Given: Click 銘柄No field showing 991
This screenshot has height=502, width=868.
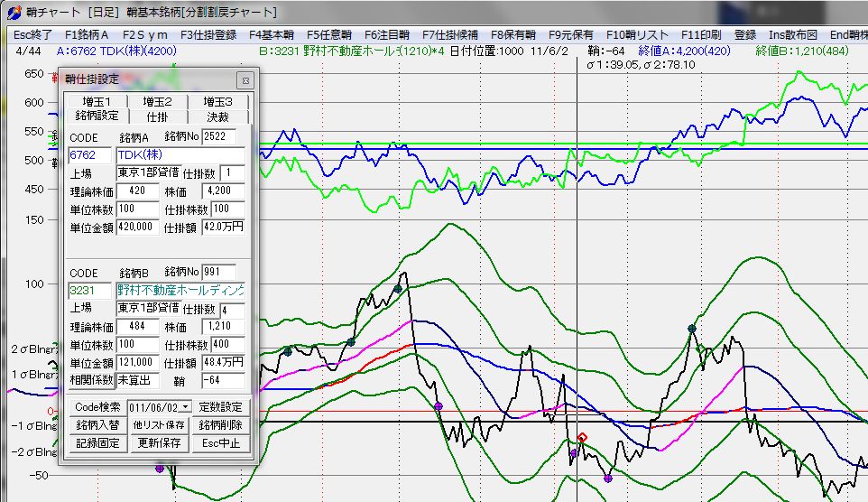Looking at the screenshot, I should (219, 272).
